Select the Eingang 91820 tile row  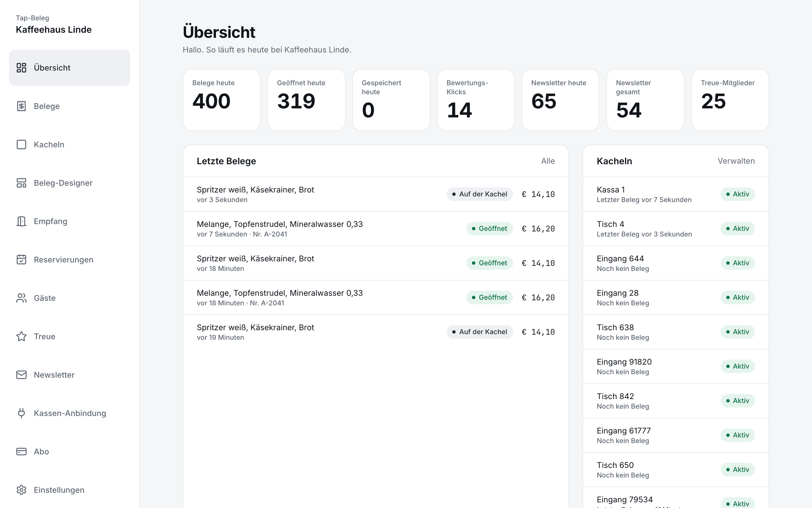pos(676,367)
